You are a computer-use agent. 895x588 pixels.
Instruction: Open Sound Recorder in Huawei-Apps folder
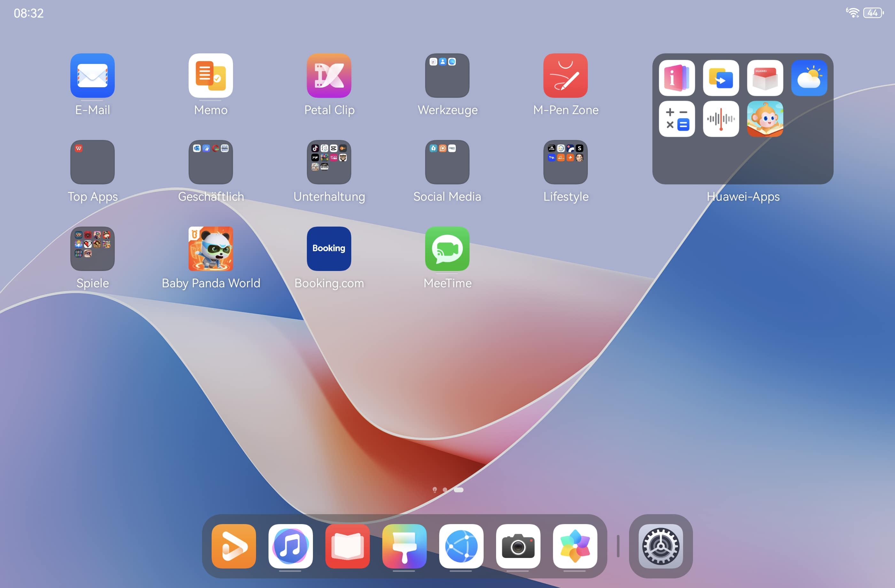tap(720, 119)
